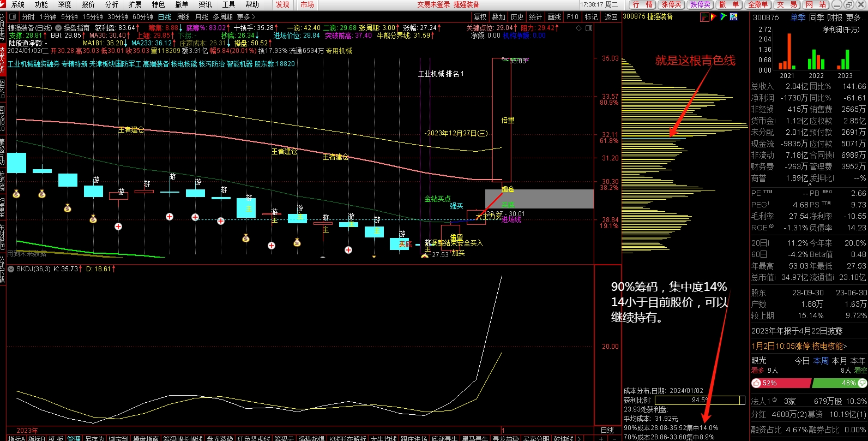Select the 日线 label at the bottom right

point(607,431)
